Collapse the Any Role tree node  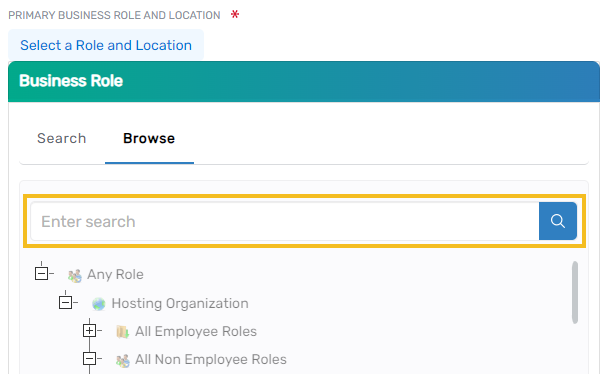click(41, 273)
